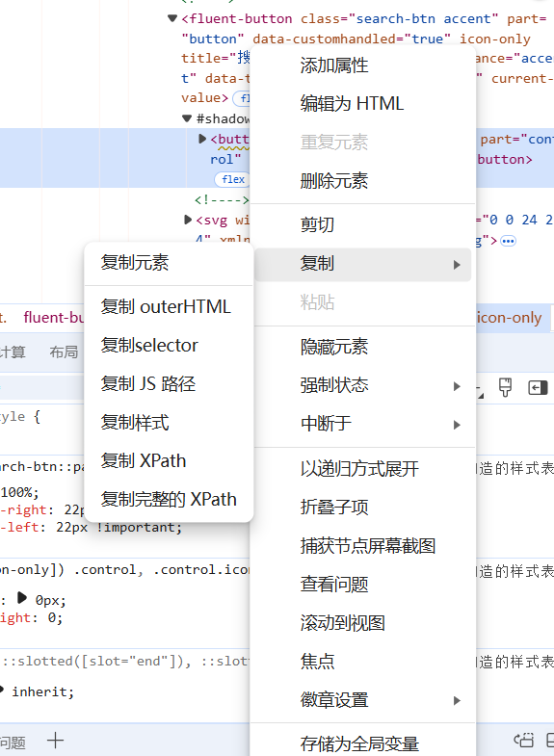Expand the 徽章设置 submenu arrow
This screenshot has width=554, height=756.
457,700
